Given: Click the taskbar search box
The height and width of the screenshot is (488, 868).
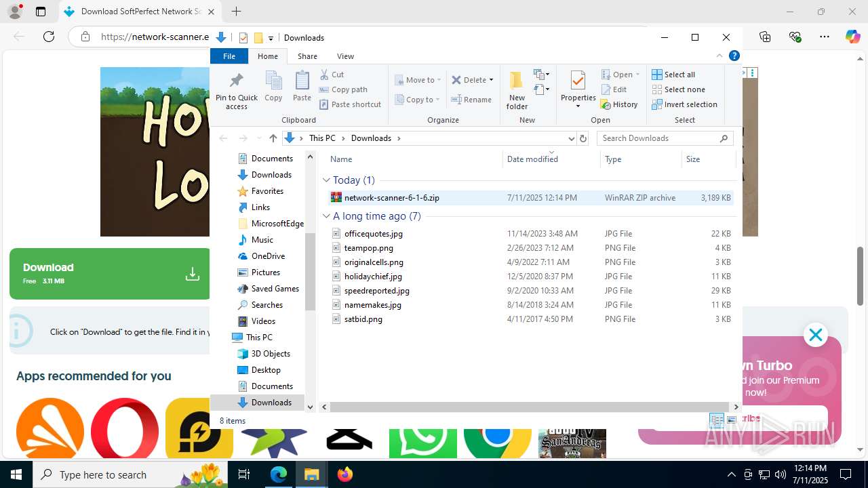Looking at the screenshot, I should click(131, 474).
